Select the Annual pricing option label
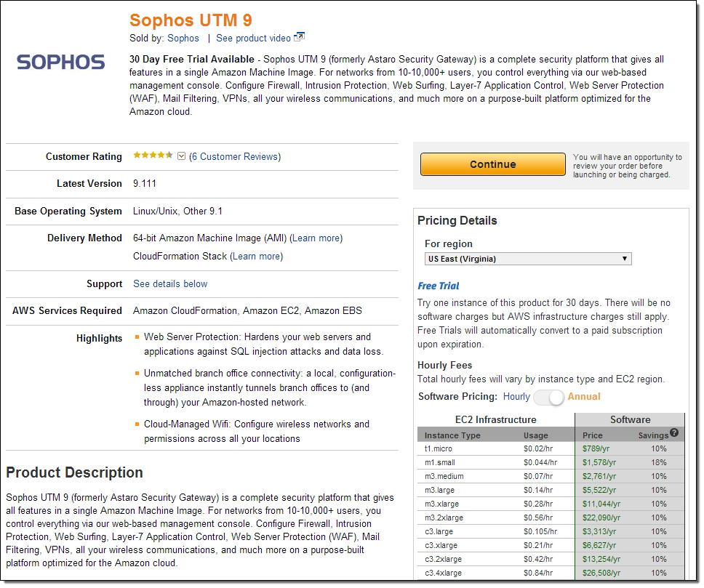Viewport: 704px width, 588px height. tap(584, 397)
